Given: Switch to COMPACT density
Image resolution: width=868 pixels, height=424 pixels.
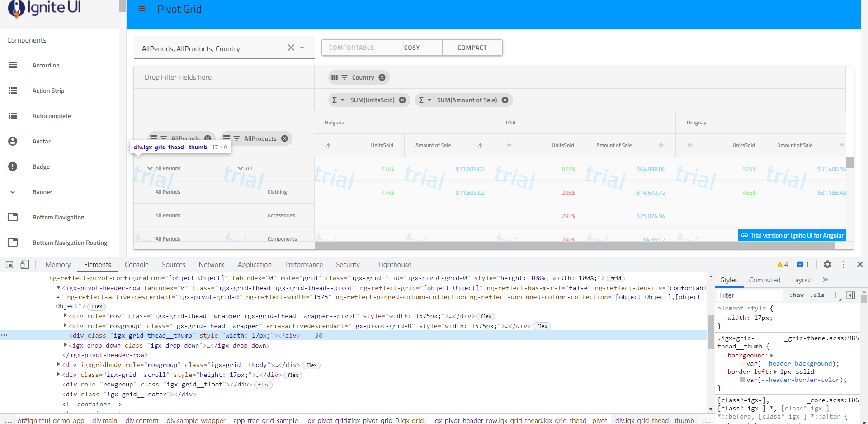Looking at the screenshot, I should pos(472,48).
